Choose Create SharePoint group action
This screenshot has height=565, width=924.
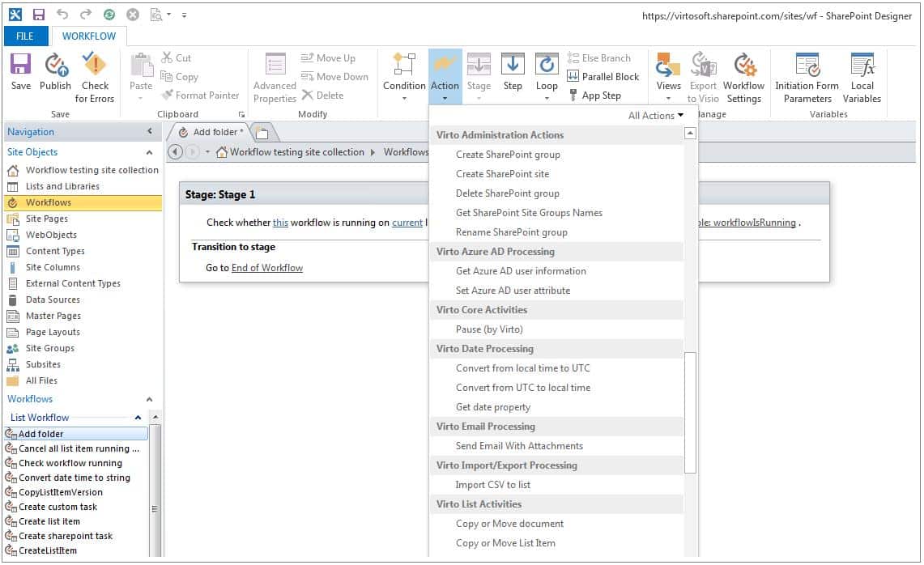coord(508,155)
